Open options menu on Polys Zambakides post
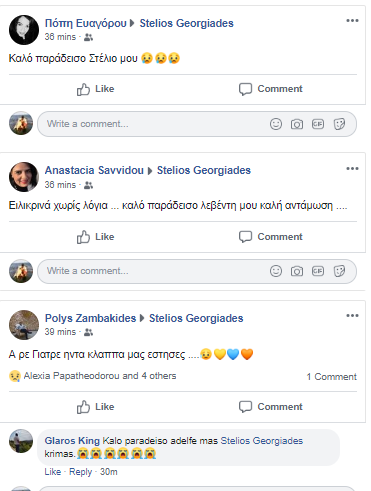The height and width of the screenshot is (491, 371). 352,316
